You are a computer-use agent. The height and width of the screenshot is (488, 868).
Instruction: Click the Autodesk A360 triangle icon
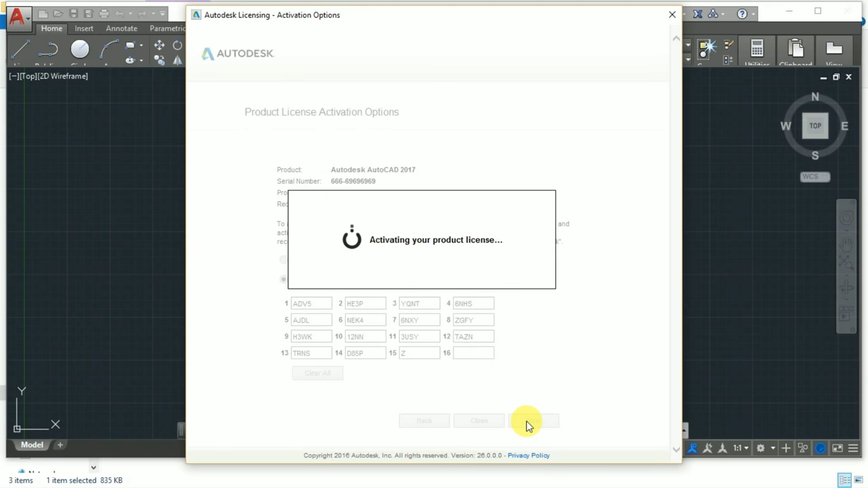pyautogui.click(x=713, y=14)
